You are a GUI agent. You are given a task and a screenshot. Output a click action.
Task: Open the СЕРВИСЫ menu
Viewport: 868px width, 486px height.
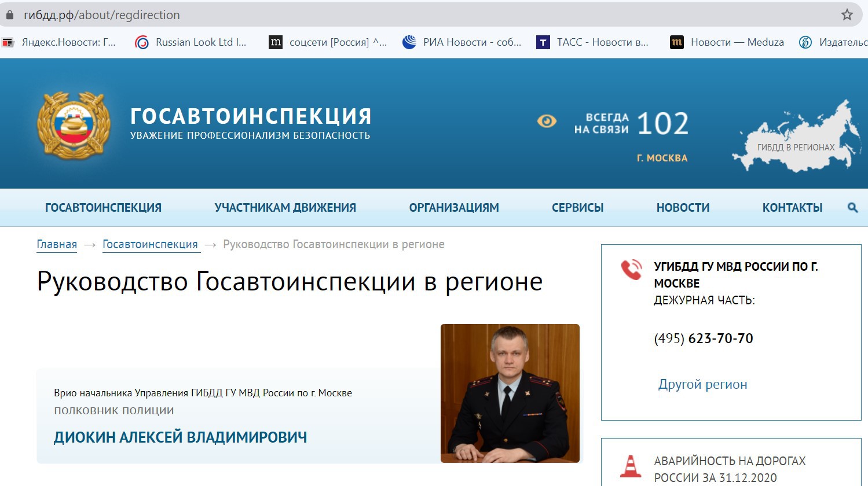577,208
